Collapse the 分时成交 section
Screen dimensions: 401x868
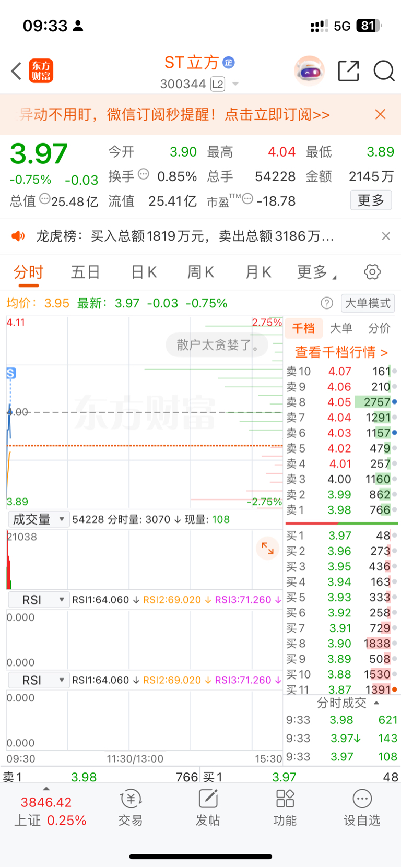(x=348, y=703)
